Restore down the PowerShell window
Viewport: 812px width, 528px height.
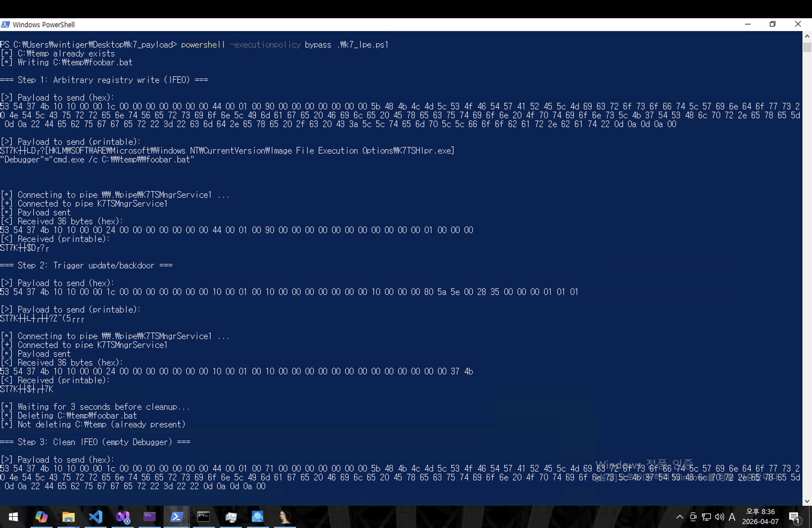(x=773, y=24)
